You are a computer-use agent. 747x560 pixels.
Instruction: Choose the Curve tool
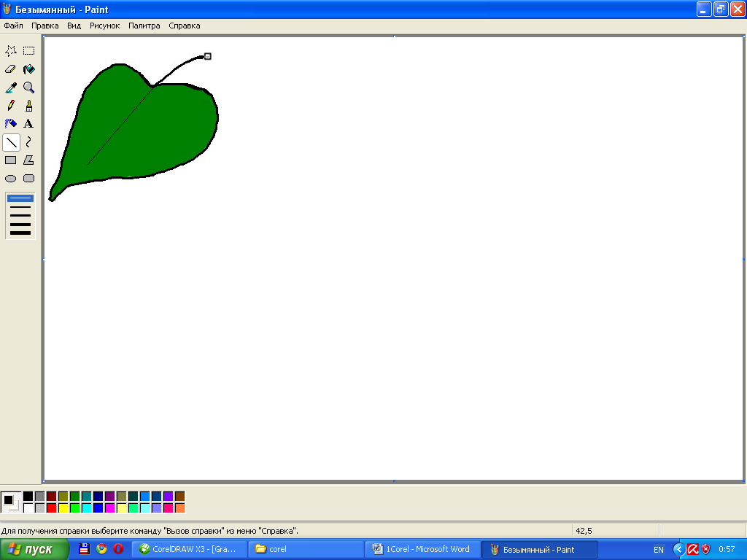pyautogui.click(x=29, y=142)
